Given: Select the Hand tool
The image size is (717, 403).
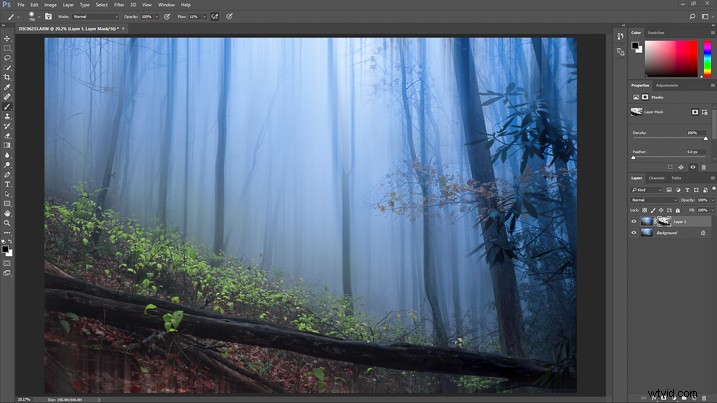Looking at the screenshot, I should [7, 214].
